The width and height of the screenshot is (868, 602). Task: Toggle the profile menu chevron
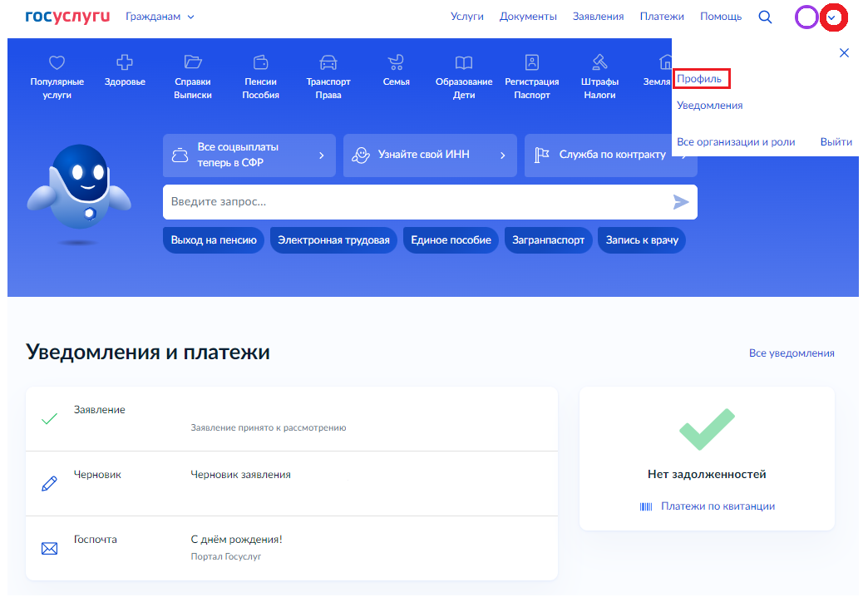pos(833,17)
